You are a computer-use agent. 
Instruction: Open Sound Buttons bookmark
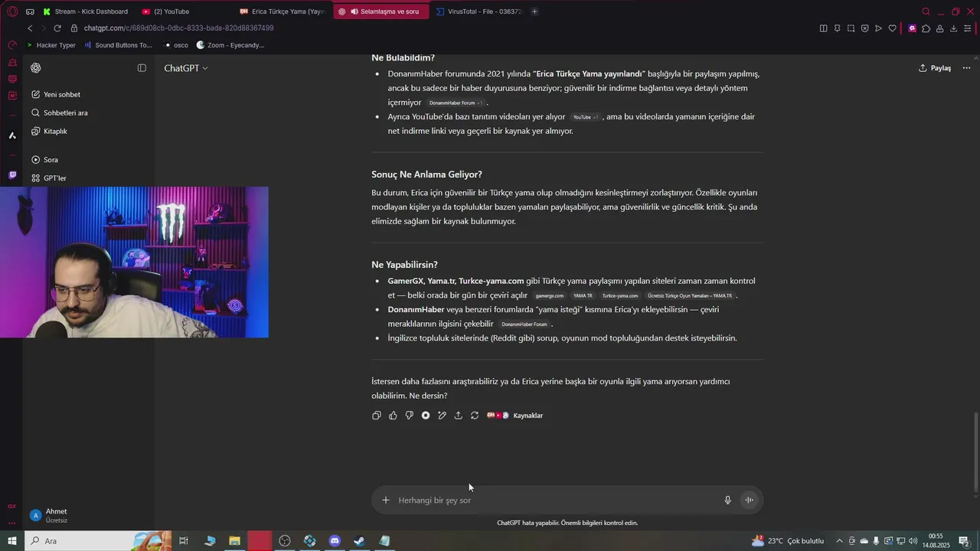point(118,45)
